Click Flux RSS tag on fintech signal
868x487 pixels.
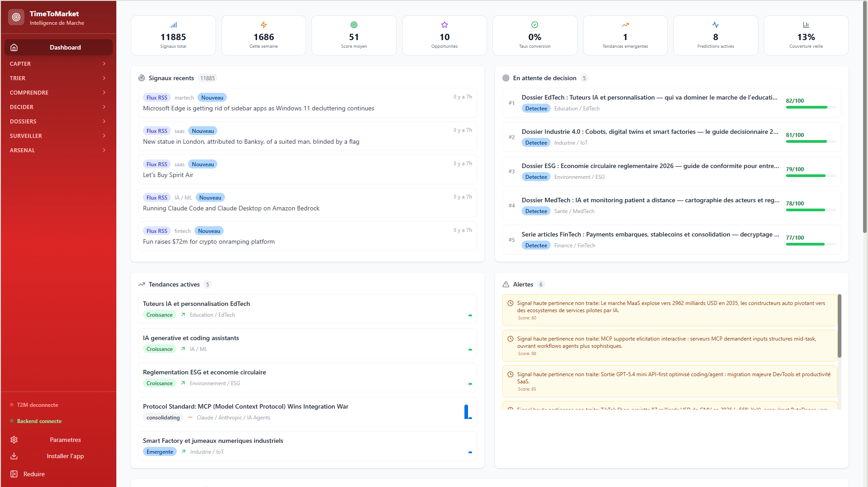click(x=157, y=231)
